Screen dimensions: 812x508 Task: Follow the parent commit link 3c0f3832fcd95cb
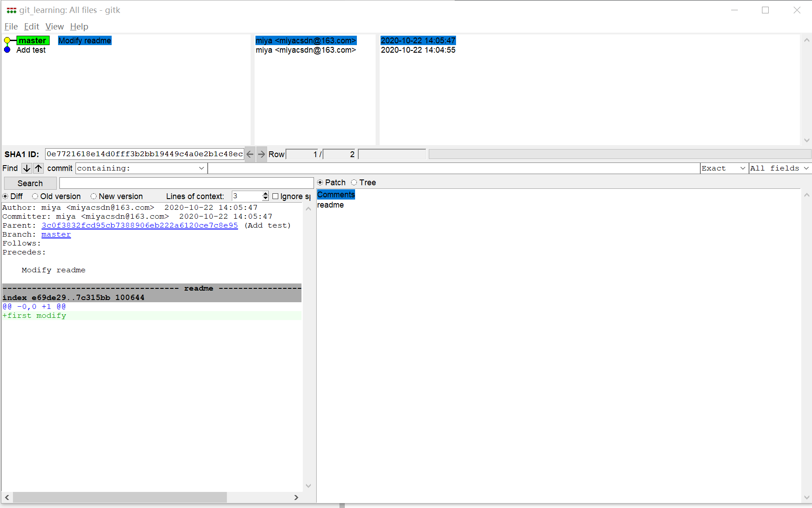point(139,225)
